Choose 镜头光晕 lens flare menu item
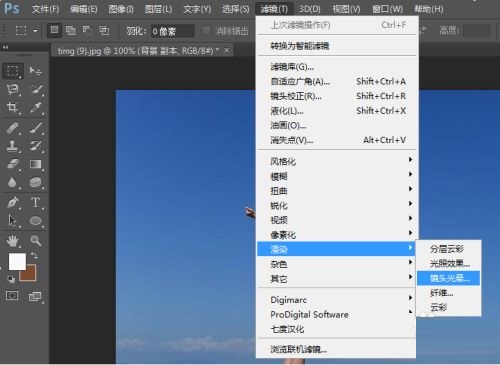Image resolution: width=500 pixels, height=365 pixels. (448, 278)
